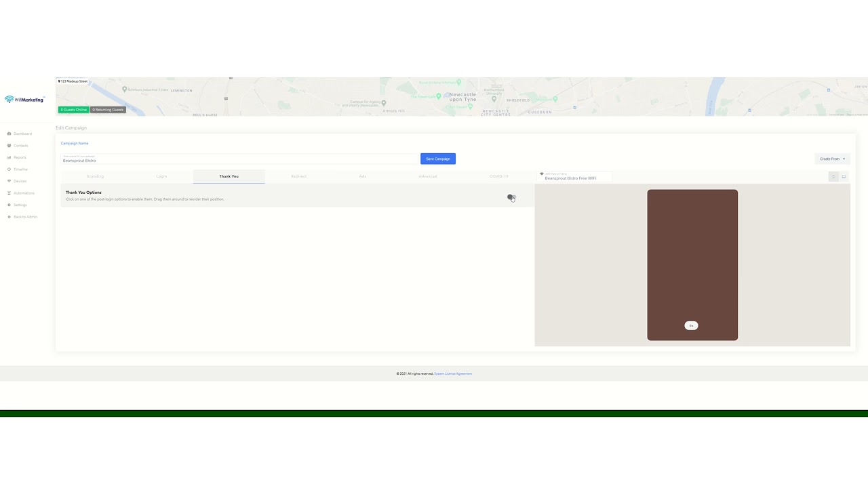Click the Thank You Options heading
Viewport: 868px width, 488px height.
pos(83,192)
